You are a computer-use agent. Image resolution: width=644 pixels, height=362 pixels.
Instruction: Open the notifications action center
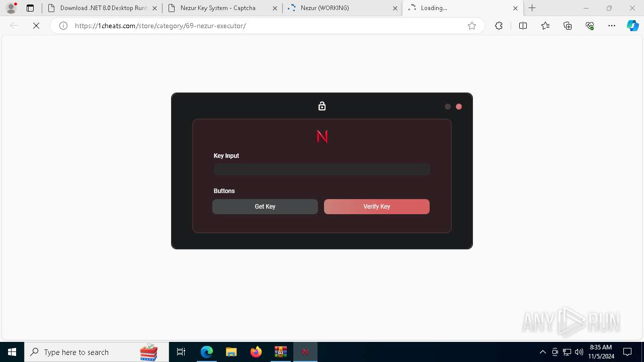pyautogui.click(x=627, y=352)
